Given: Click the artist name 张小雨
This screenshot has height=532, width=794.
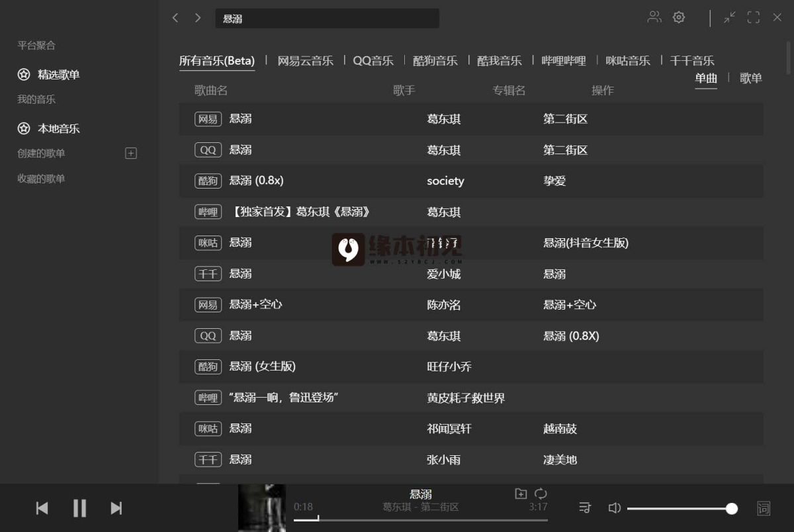Looking at the screenshot, I should click(x=444, y=459).
